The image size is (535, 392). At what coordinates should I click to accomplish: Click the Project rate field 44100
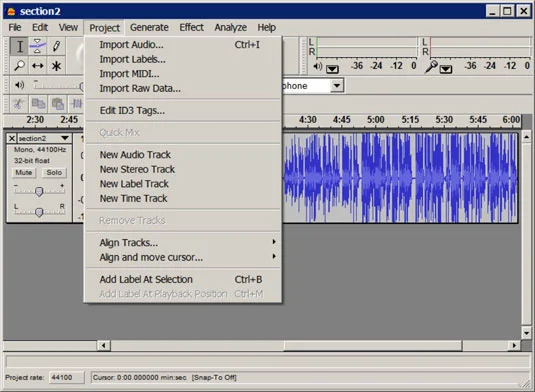click(67, 377)
